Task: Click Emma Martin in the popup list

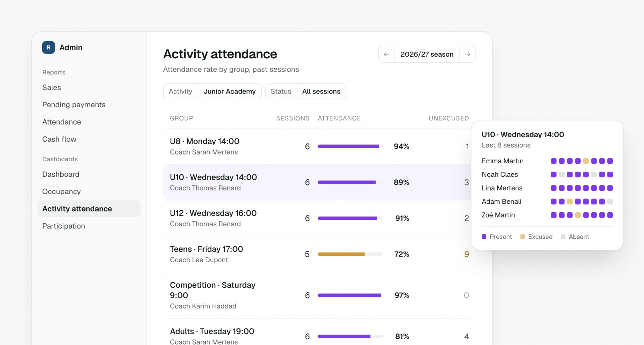Action: coord(502,161)
